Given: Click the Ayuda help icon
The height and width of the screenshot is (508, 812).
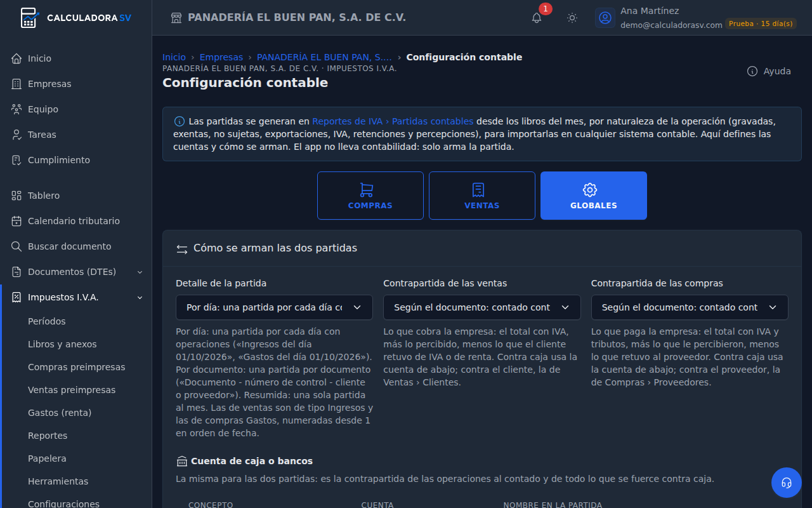Looking at the screenshot, I should click(752, 71).
